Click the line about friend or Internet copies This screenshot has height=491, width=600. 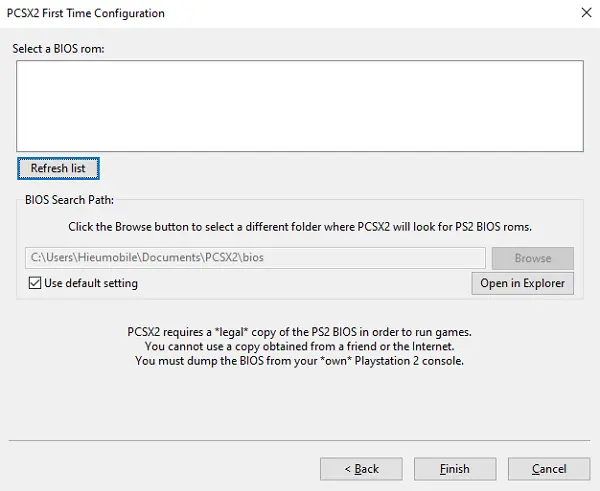(299, 346)
